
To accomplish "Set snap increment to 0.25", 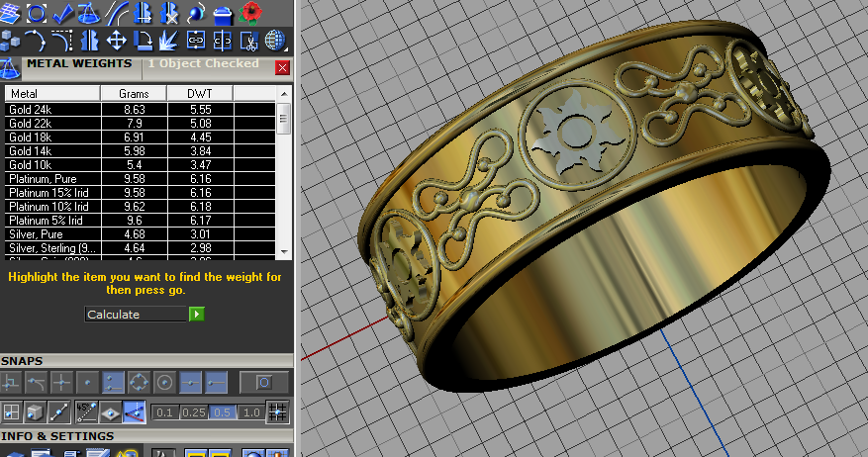I will [x=196, y=412].
